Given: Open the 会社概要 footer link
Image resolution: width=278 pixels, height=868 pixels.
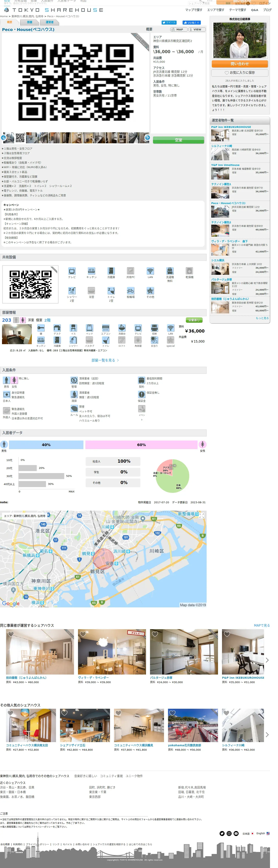Looking at the screenshot, I should point(5,844).
